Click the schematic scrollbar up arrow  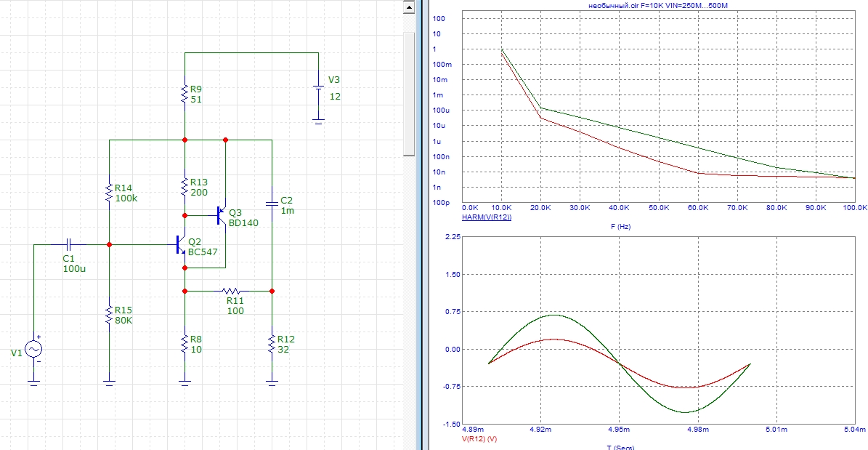coord(408,8)
